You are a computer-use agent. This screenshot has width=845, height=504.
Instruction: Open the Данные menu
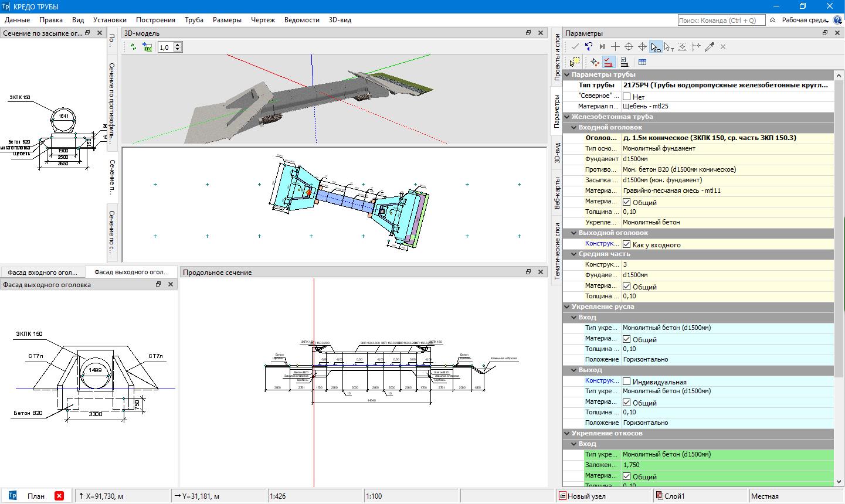(17, 20)
